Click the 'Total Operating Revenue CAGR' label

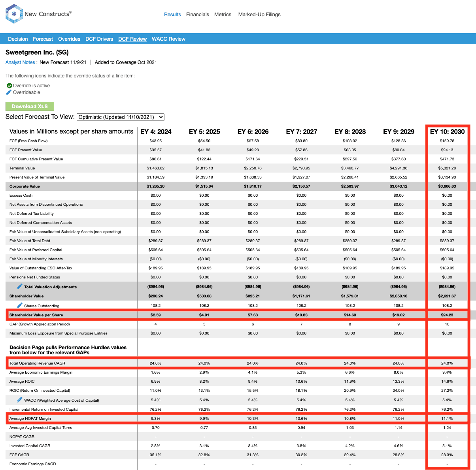37,363
